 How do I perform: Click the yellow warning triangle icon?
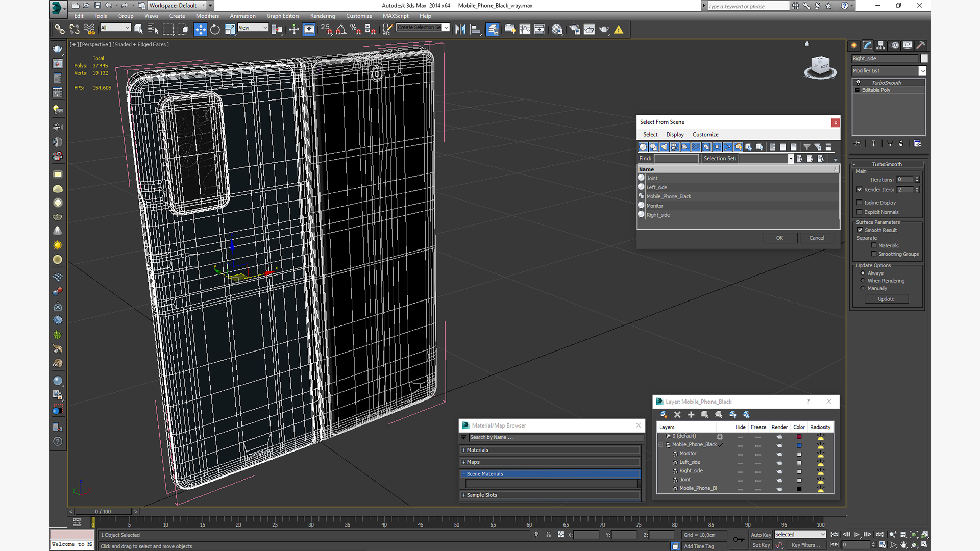[619, 30]
